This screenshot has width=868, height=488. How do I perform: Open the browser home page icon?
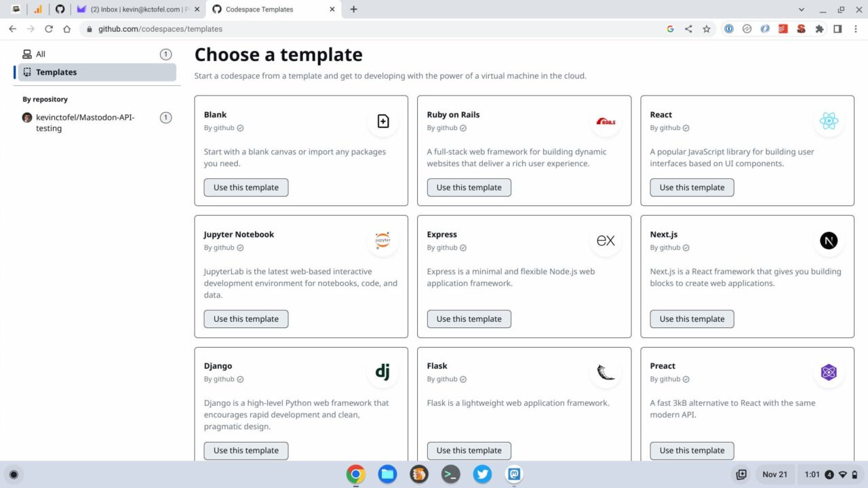(x=66, y=29)
